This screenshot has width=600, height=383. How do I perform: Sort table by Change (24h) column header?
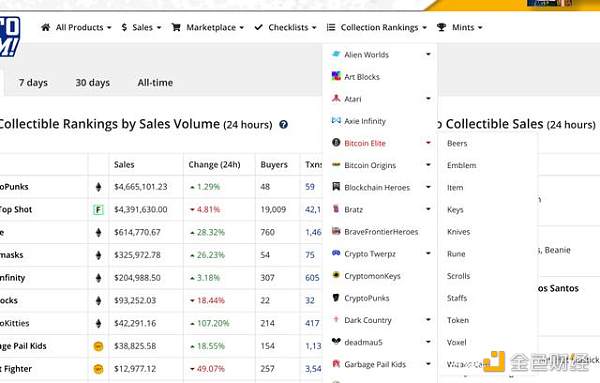pos(214,165)
